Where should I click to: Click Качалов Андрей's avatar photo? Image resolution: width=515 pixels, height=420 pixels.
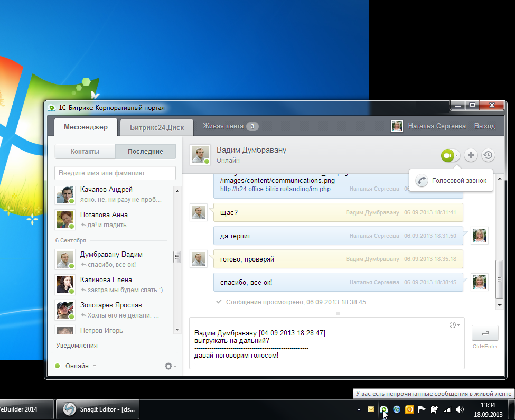click(x=65, y=195)
